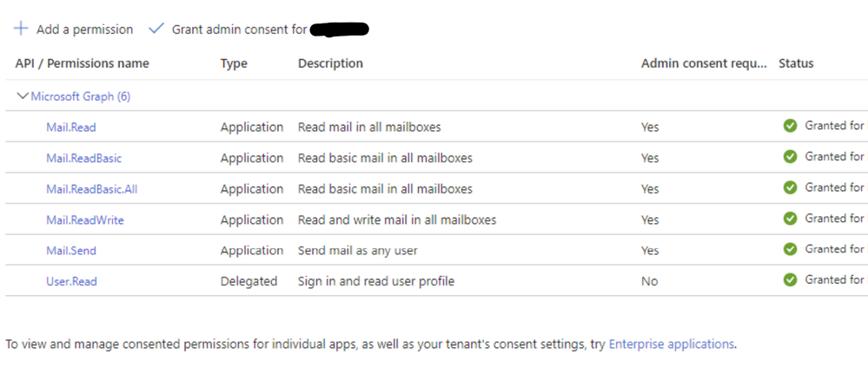868x374 pixels.
Task: Click the green status icon in Mail.ReadBasic.All row
Action: click(x=790, y=187)
